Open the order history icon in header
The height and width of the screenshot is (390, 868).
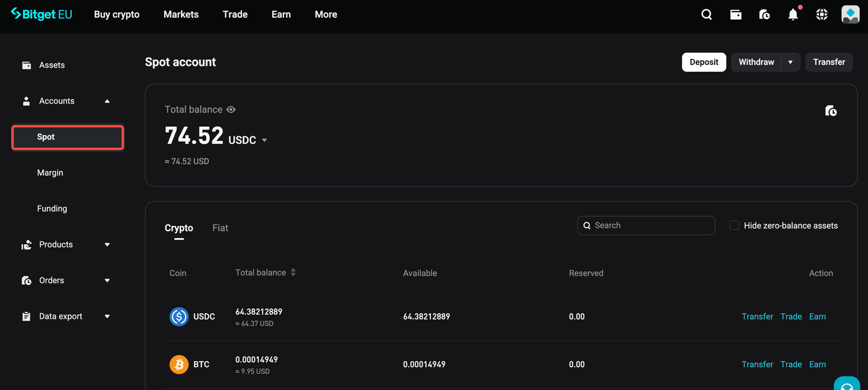tap(764, 14)
